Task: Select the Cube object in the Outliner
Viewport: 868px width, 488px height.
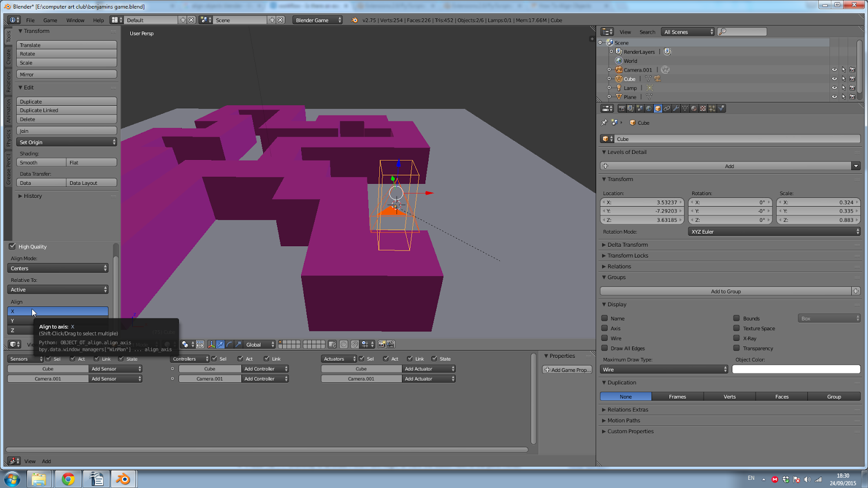Action: [x=629, y=79]
